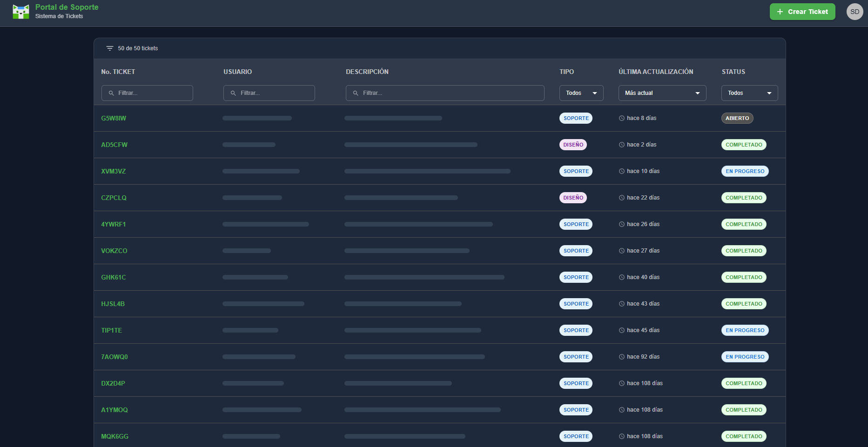Open ticket XVM3VZ
This screenshot has height=447, width=868.
114,171
